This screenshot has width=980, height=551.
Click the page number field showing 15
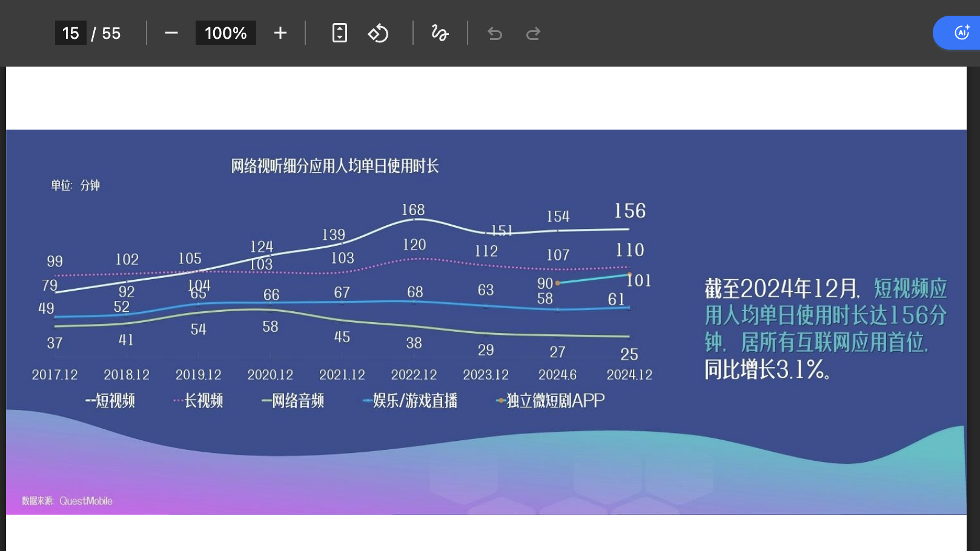pyautogui.click(x=70, y=33)
